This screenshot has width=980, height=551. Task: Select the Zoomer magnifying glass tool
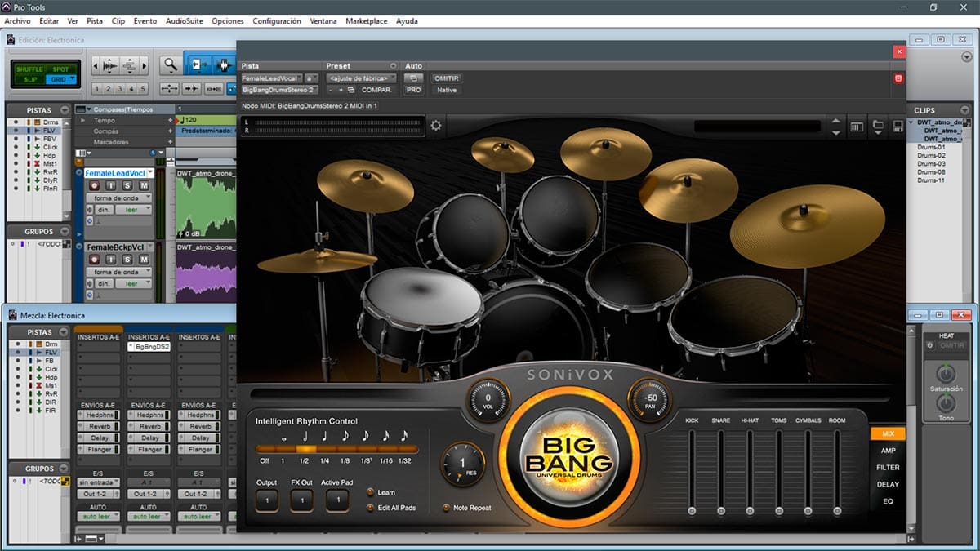coord(171,64)
